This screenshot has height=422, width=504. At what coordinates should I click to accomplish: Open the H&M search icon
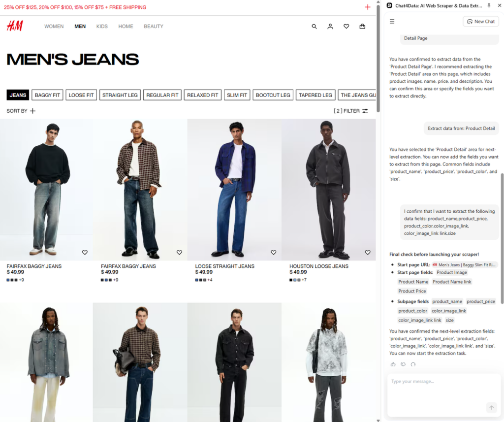coord(314,27)
